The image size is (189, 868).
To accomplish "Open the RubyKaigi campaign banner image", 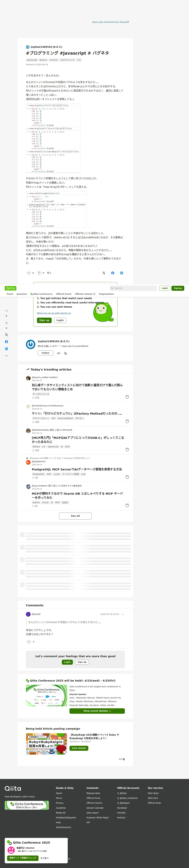I will coord(47,744).
